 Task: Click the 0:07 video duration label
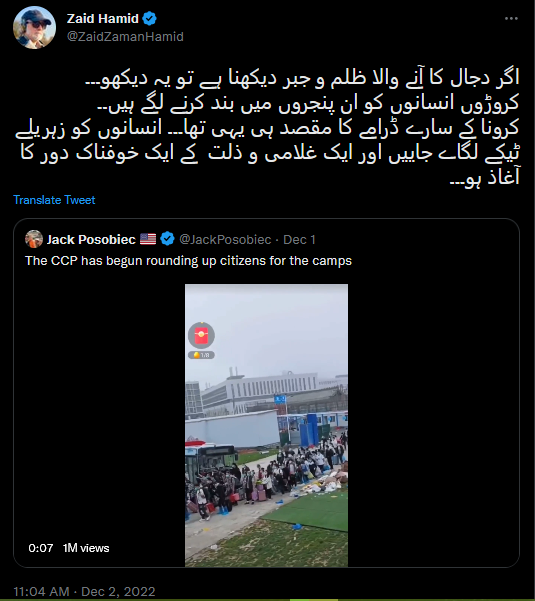click(41, 548)
